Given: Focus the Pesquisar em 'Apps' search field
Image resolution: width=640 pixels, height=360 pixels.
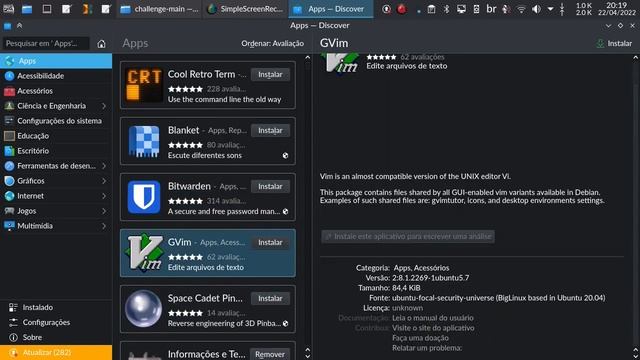Looking at the screenshot, I should point(46,44).
